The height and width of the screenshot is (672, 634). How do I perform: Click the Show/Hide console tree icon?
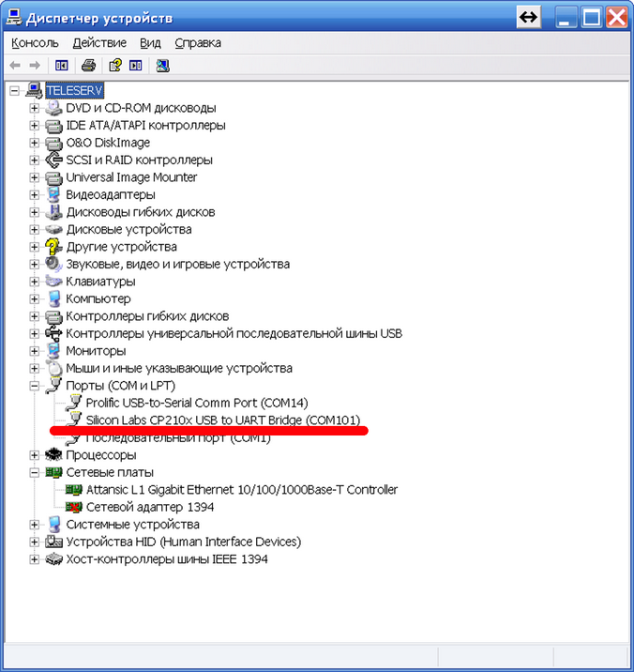(x=61, y=65)
